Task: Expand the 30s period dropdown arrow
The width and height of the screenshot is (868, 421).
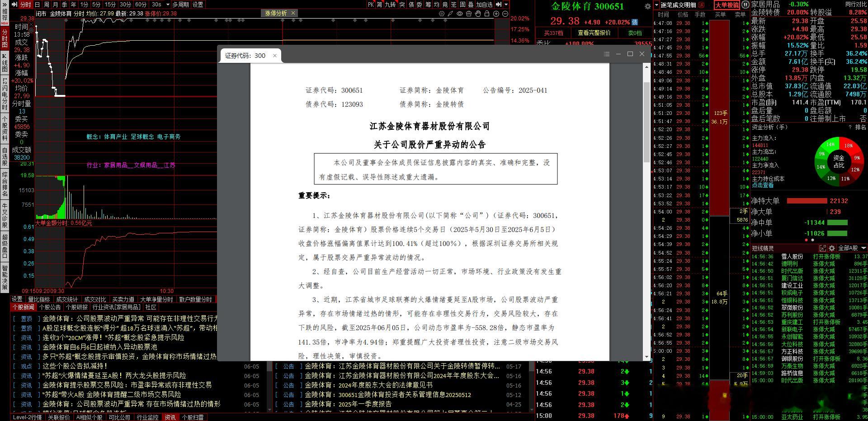Action: pyautogui.click(x=168, y=5)
